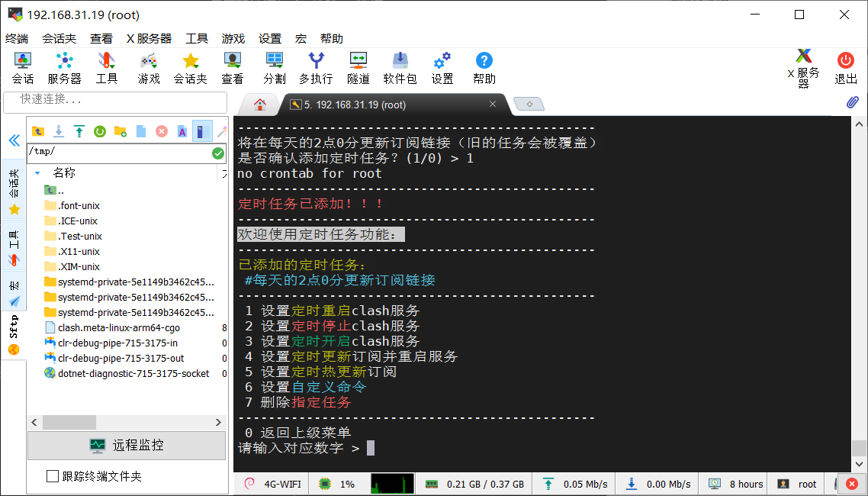Click the terminal scrollbar up arrow
The image size is (868, 496).
[x=859, y=124]
